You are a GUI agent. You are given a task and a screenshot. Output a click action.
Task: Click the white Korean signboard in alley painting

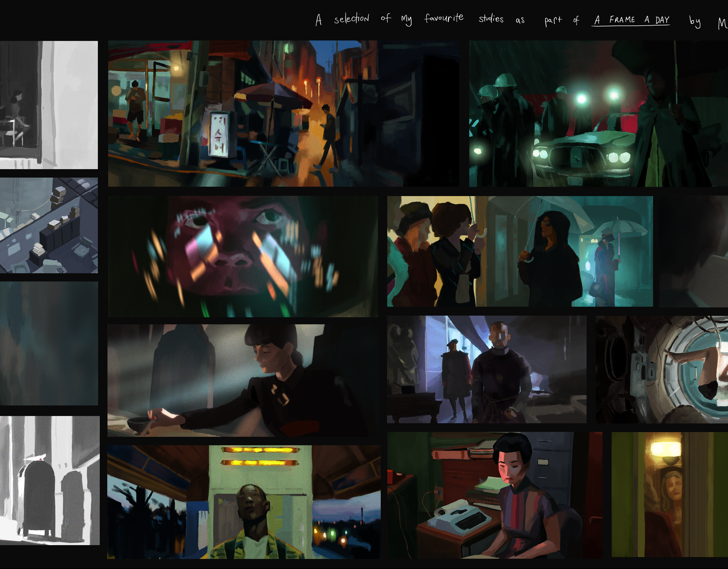(219, 134)
